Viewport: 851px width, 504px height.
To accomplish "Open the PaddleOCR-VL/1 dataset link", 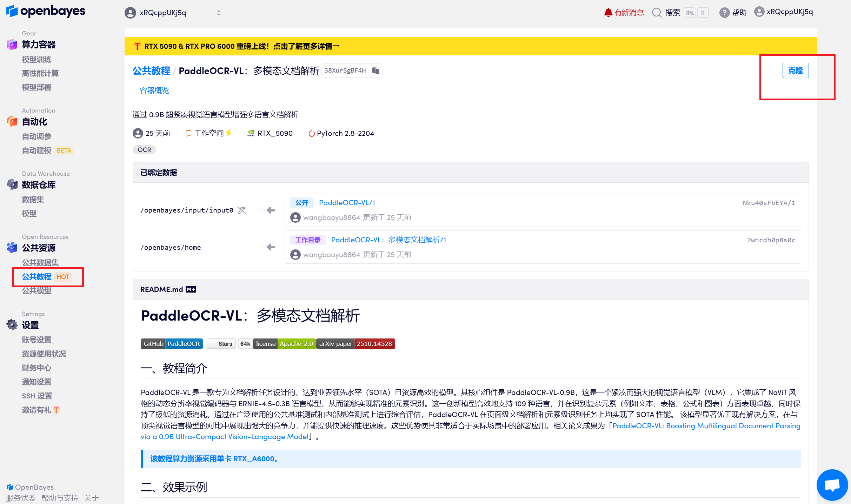I will [347, 202].
